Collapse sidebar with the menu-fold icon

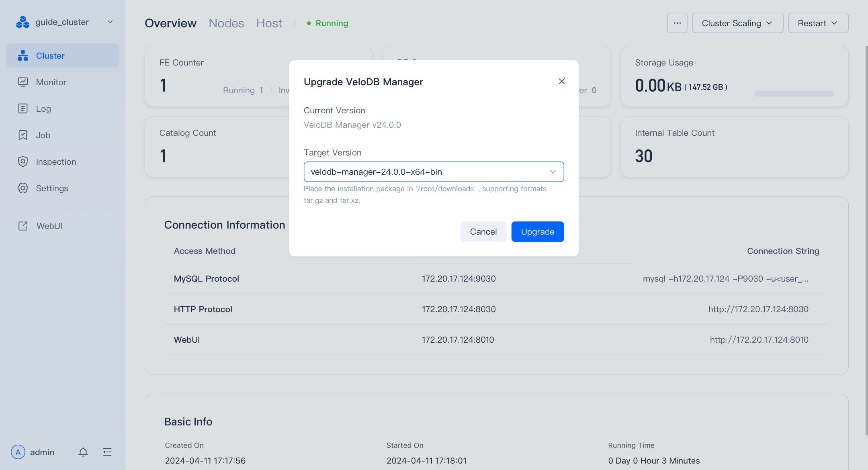coord(107,452)
